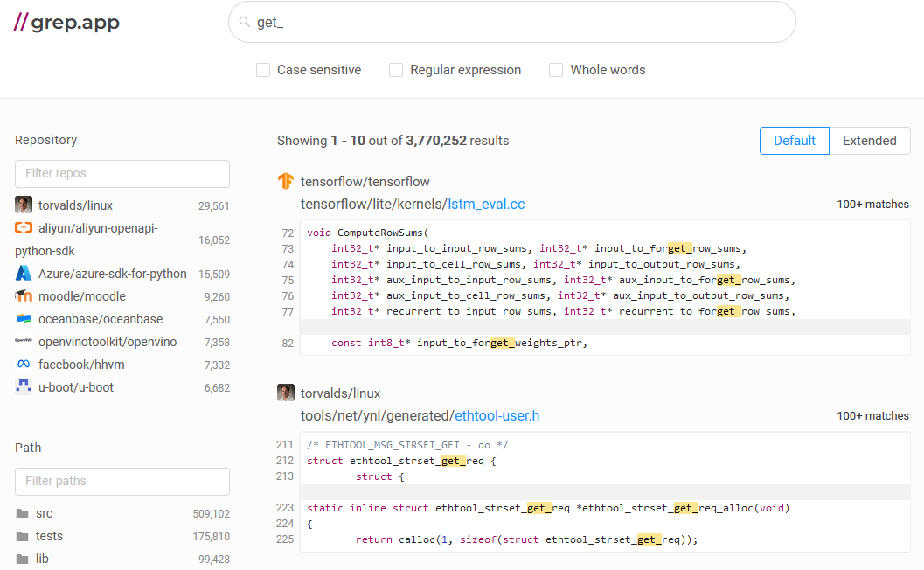Click the 29,561 count for torvalds/linux
Image resolution: width=924 pixels, height=570 pixels.
coord(214,206)
